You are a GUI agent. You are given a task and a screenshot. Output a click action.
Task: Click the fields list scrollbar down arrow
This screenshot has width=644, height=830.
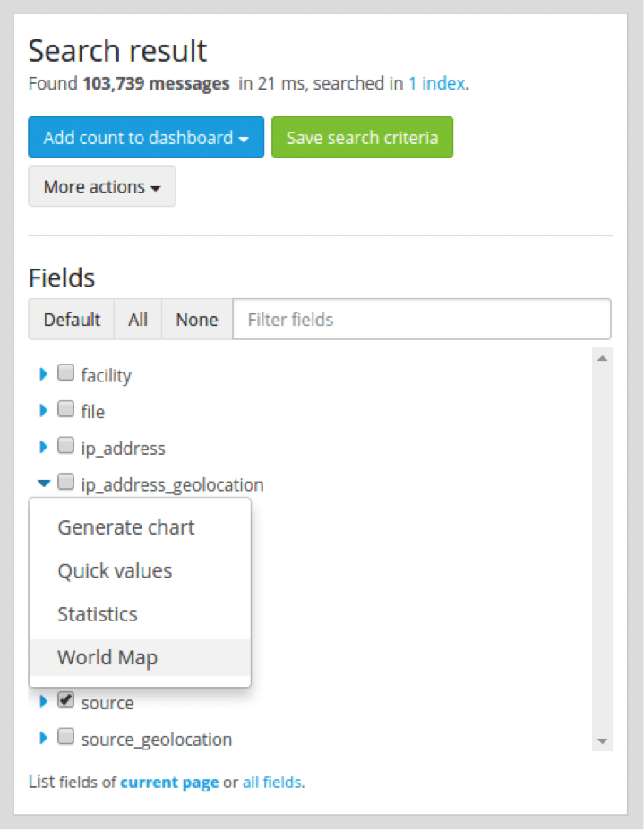point(602,741)
